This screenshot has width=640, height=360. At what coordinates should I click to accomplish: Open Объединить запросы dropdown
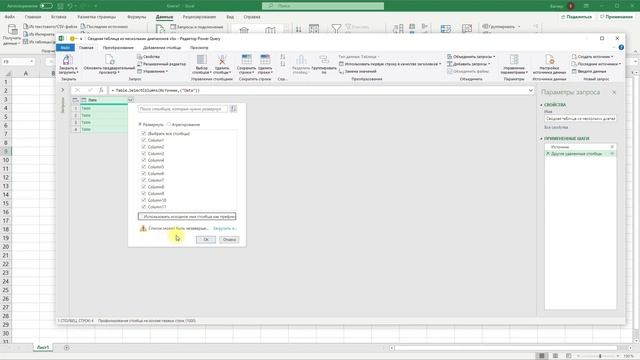point(471,57)
